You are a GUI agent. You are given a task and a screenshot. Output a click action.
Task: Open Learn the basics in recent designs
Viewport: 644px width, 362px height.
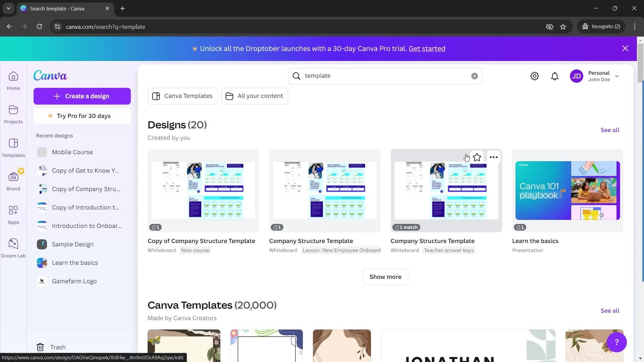click(x=82, y=263)
